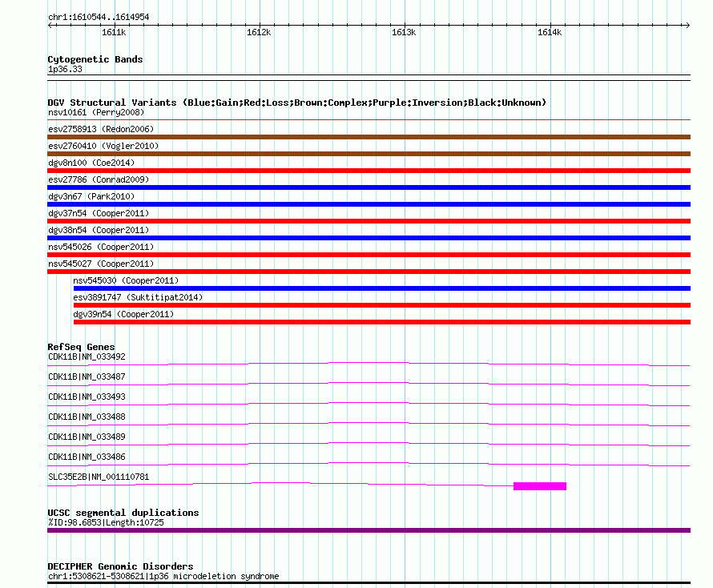Screen dimensions: 713x588
Task: Click the dgv38n54 (Cooper2011) variant label
Action: (99, 230)
